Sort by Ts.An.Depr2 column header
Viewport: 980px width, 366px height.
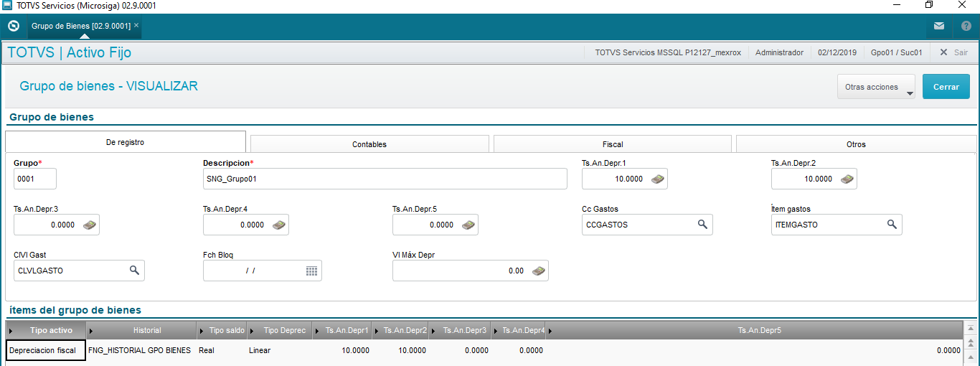coord(400,330)
